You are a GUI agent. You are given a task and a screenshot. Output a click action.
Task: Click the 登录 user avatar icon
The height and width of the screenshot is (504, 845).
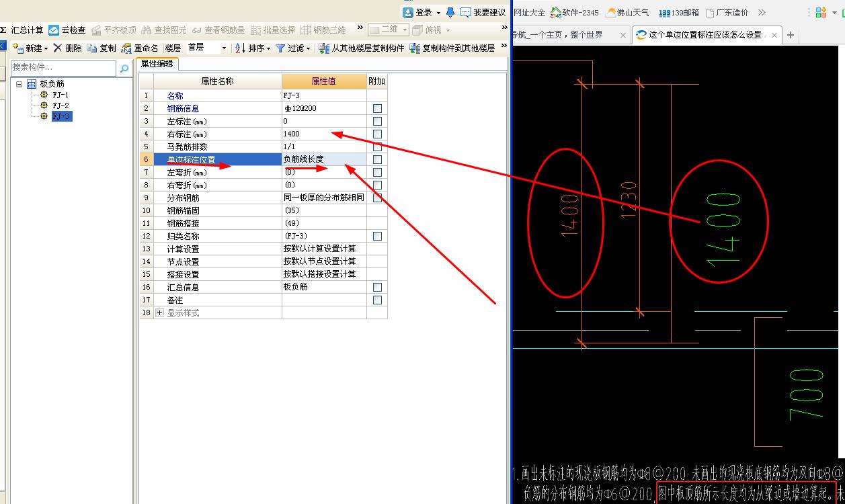[408, 12]
